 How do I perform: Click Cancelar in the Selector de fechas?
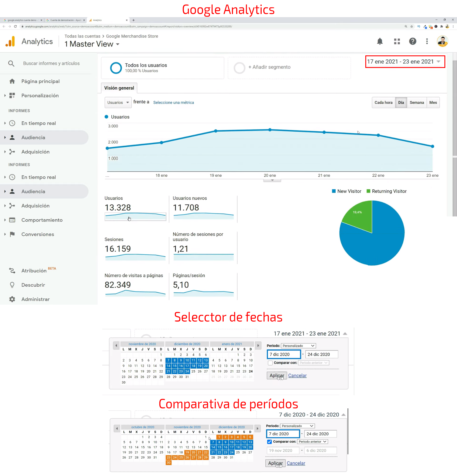[297, 375]
